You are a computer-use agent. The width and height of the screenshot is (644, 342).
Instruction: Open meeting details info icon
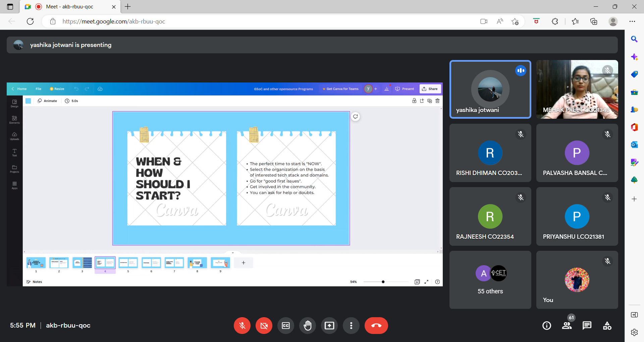(547, 326)
